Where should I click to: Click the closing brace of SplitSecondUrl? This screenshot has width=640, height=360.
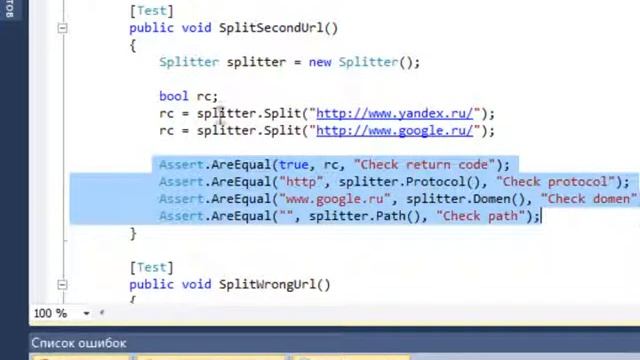[x=133, y=234]
